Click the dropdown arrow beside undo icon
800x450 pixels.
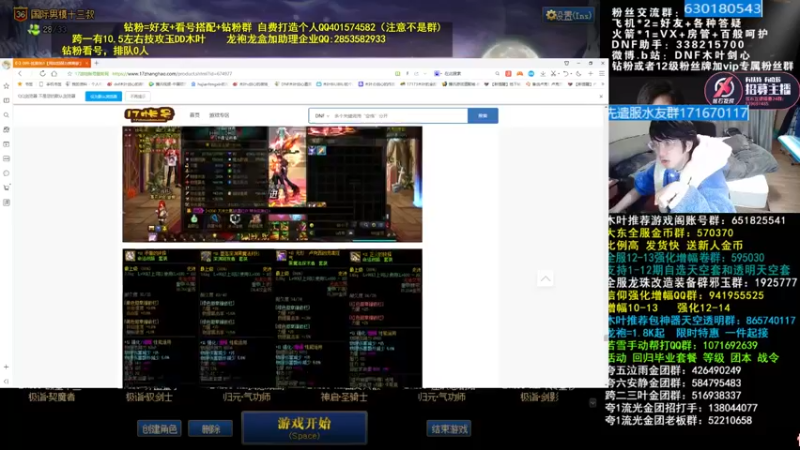pos(571,73)
